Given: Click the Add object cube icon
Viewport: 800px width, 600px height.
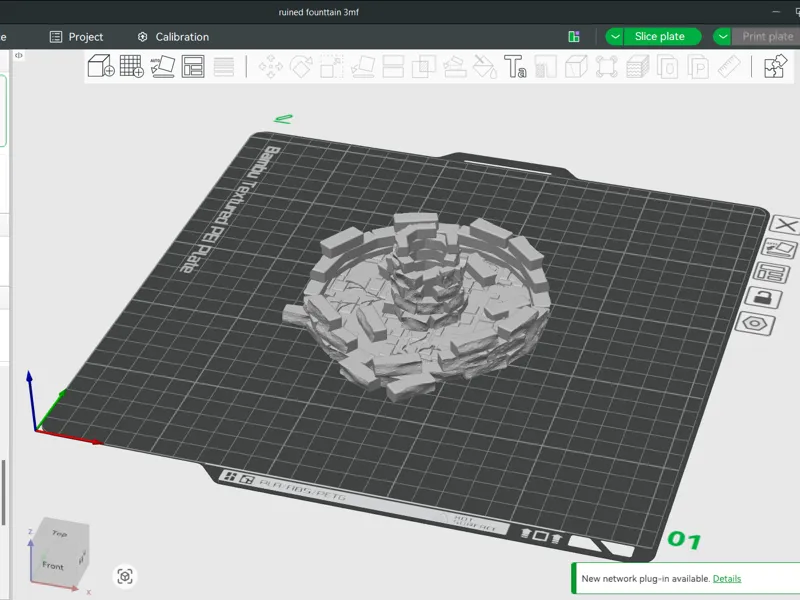Looking at the screenshot, I should pyautogui.click(x=101, y=66).
